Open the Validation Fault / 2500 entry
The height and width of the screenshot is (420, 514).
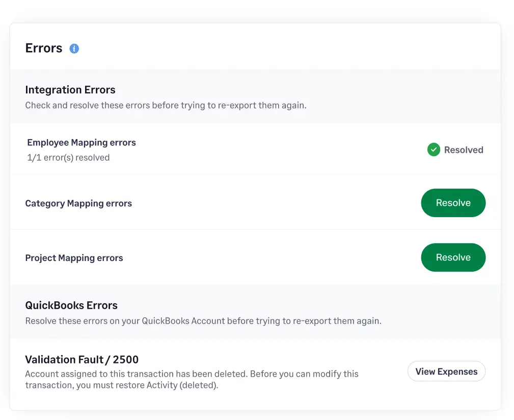point(82,359)
